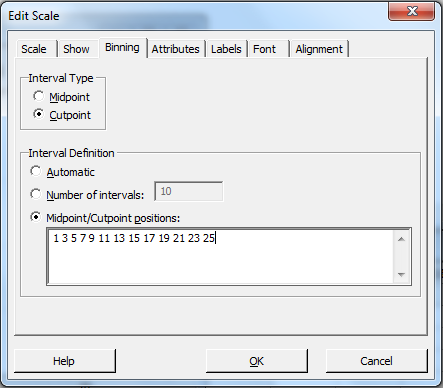Switch to the Show tab

point(76,49)
